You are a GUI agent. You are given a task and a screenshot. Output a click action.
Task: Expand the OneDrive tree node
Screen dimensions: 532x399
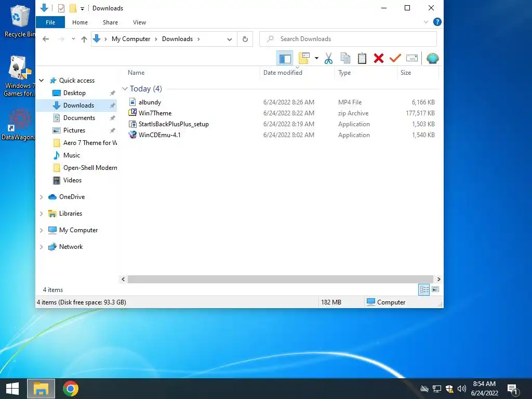42,197
